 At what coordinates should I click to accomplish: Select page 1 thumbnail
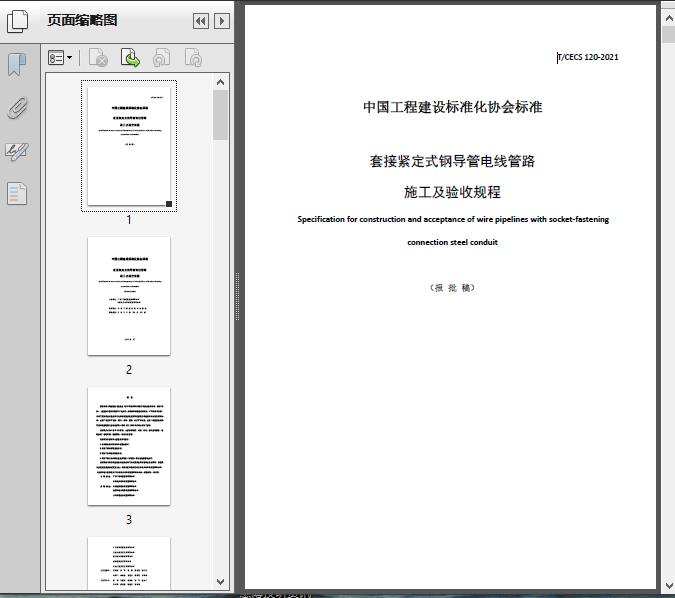[129, 146]
